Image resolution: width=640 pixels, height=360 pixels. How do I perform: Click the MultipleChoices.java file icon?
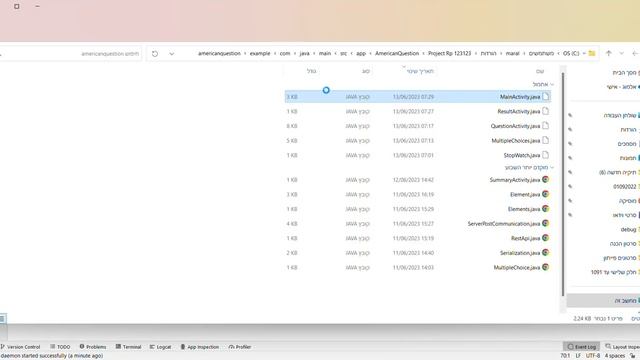pos(546,140)
